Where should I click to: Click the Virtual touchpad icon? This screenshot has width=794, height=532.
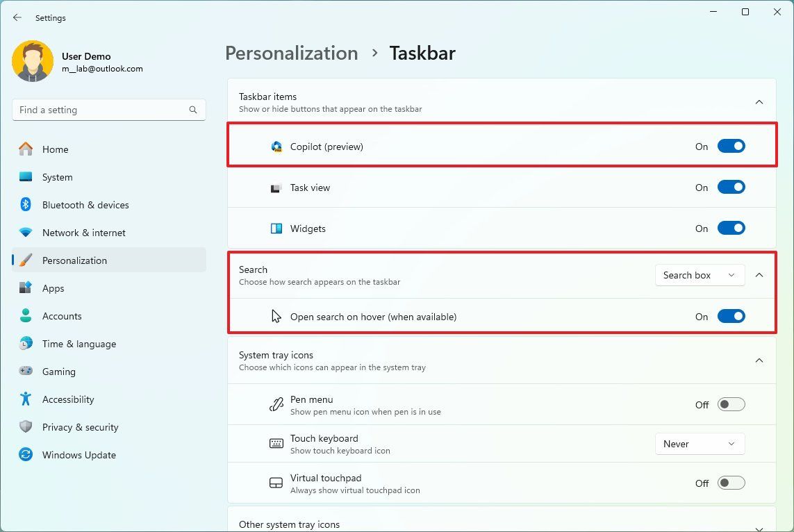click(276, 482)
